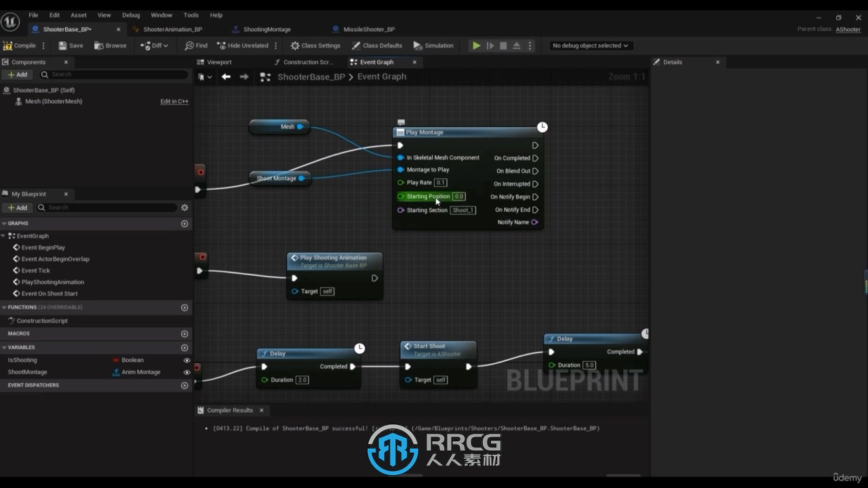Click the On Completed output pin
Image resolution: width=868 pixels, height=488 pixels.
coord(535,158)
